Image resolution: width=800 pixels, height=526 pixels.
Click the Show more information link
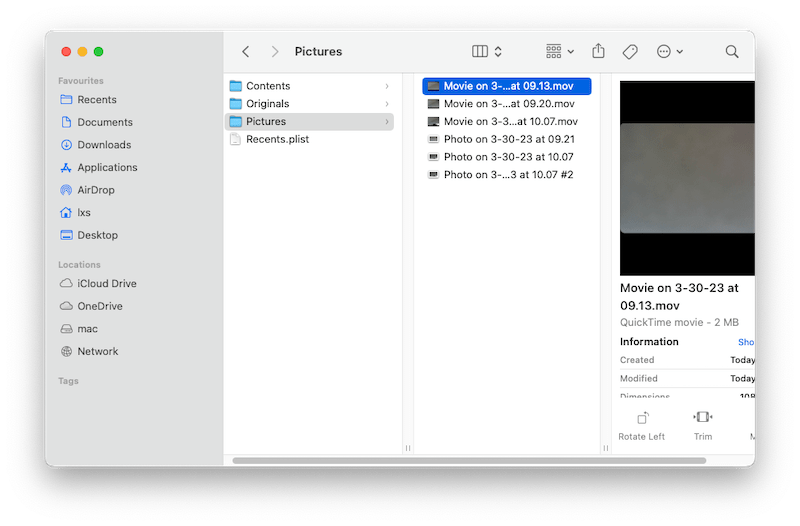point(746,342)
